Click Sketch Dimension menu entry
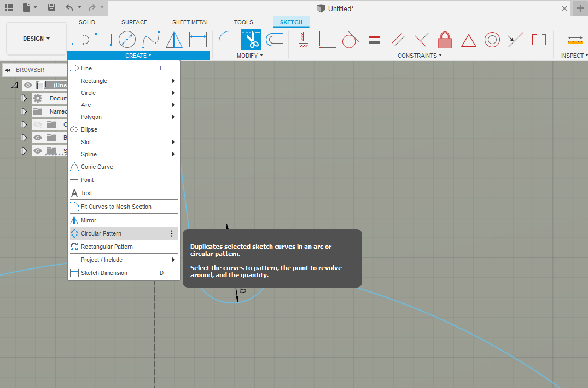Screen dimensions: 588x388 [x=104, y=273]
